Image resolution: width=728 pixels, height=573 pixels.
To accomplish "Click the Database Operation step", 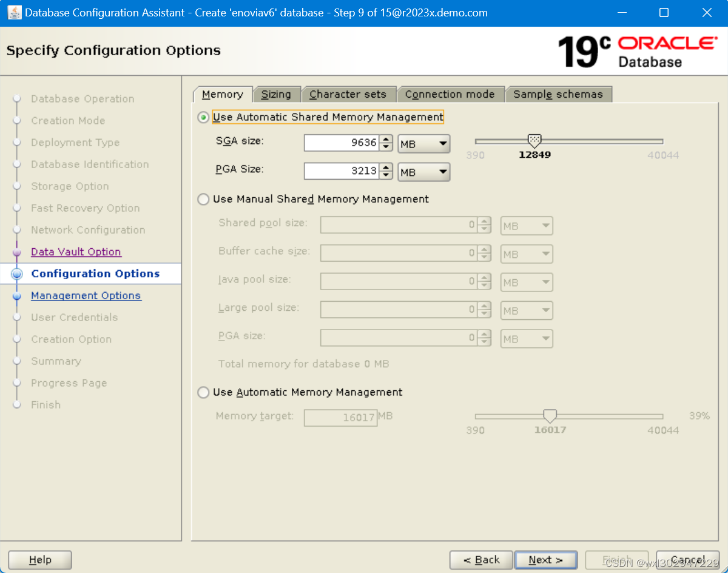I will coord(83,99).
